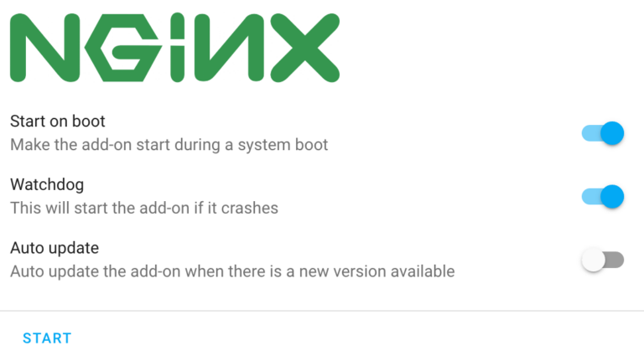
Task: Click the hexagonal G in the NGINX logo
Action: point(122,48)
